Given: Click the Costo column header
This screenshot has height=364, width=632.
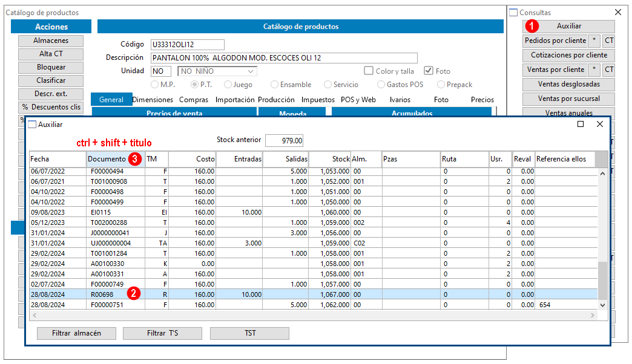Looking at the screenshot, I should (193, 159).
